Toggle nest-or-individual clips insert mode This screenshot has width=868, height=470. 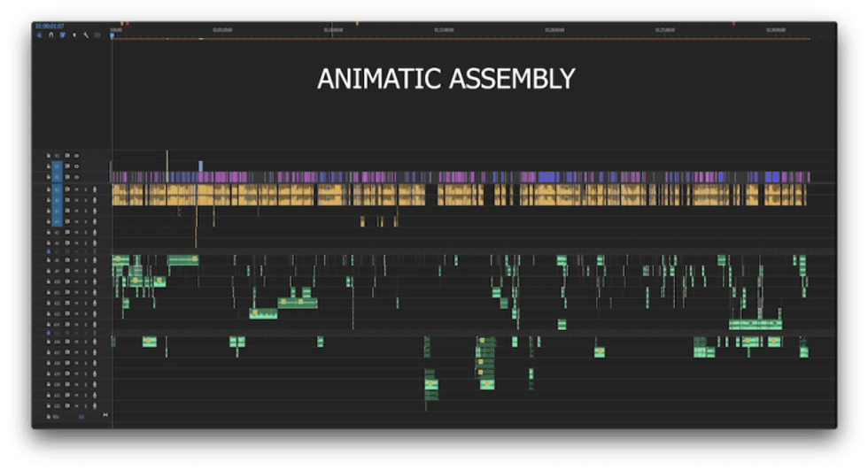(x=39, y=35)
